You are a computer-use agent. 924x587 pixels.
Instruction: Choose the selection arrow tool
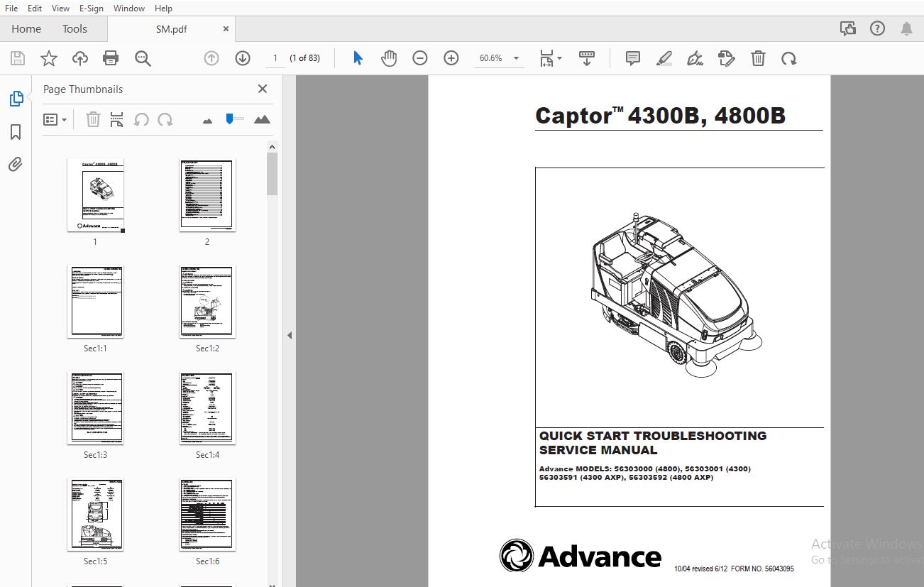(x=358, y=58)
